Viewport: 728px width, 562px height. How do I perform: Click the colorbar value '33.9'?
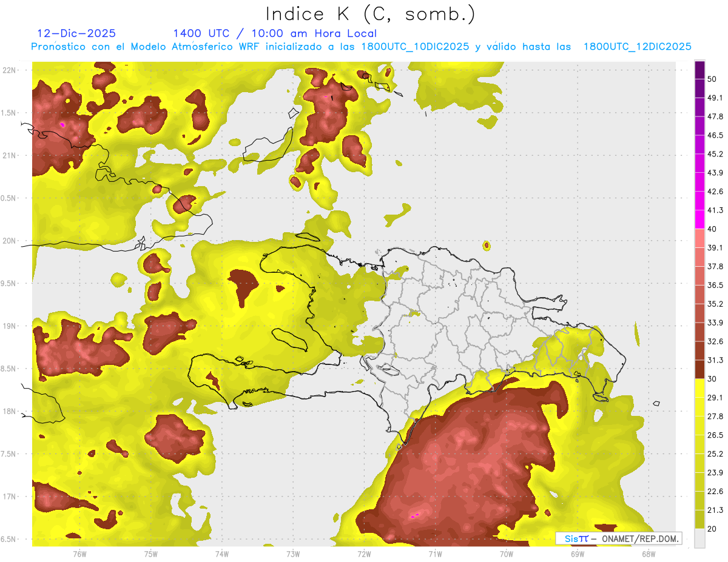coord(715,323)
